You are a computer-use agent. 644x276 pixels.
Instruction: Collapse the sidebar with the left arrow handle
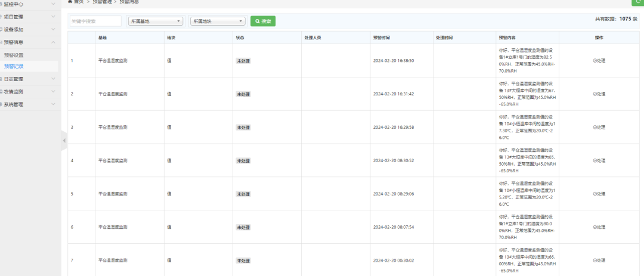point(64,141)
